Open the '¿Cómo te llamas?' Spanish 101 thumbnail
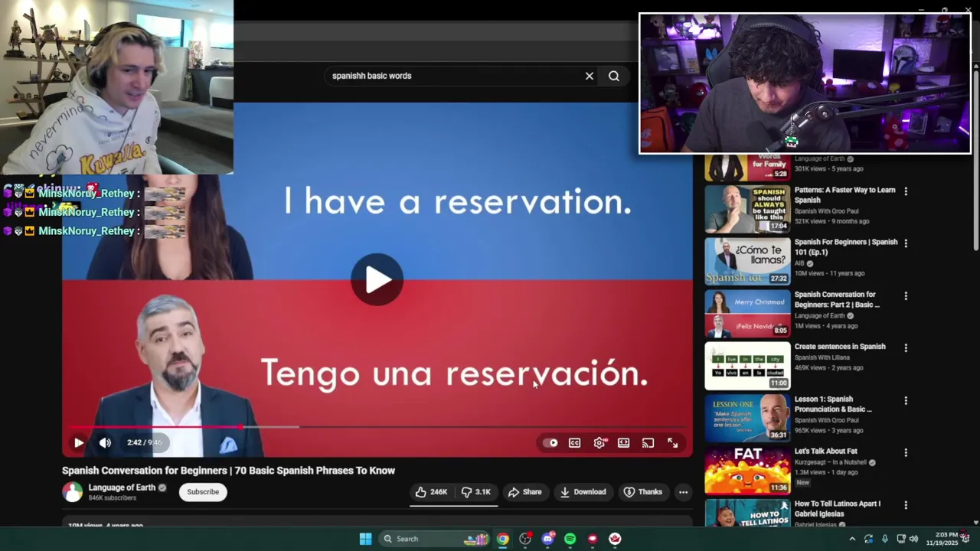Screen dimensions: 980x551 click(747, 261)
